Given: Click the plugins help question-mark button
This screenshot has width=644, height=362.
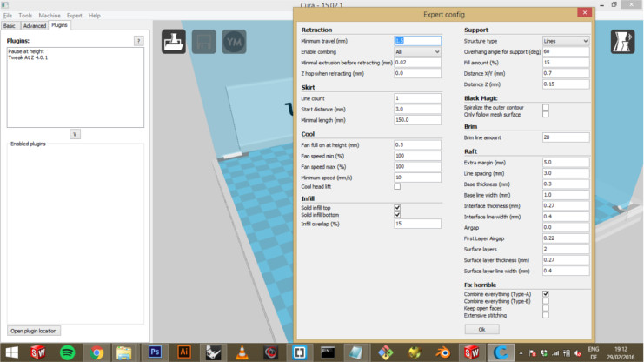Looking at the screenshot, I should [x=138, y=41].
